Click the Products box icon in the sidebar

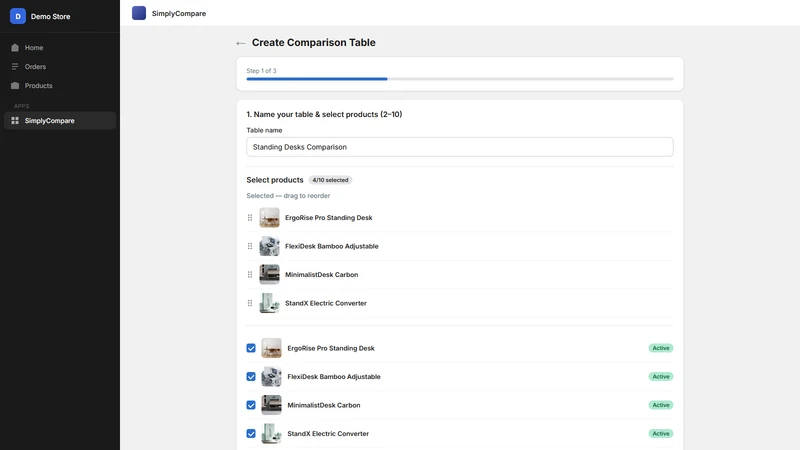pos(15,86)
